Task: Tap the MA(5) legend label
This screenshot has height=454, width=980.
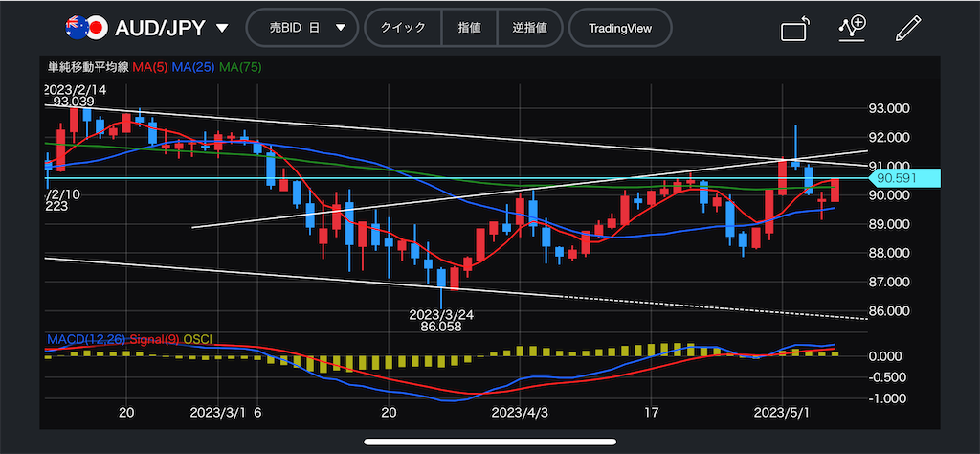Action: click(148, 67)
